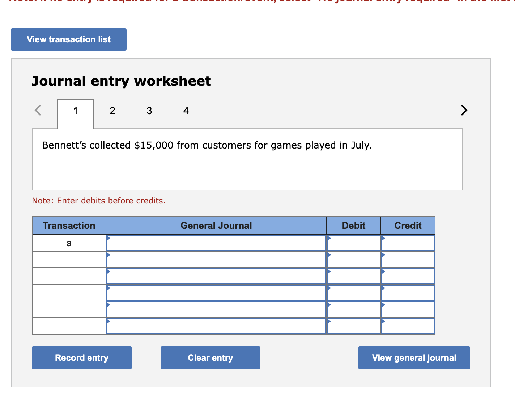Screen dimensions: 515x420
Task: Click the 'Note: Enter debits before credits.' text
Action: pos(99,201)
